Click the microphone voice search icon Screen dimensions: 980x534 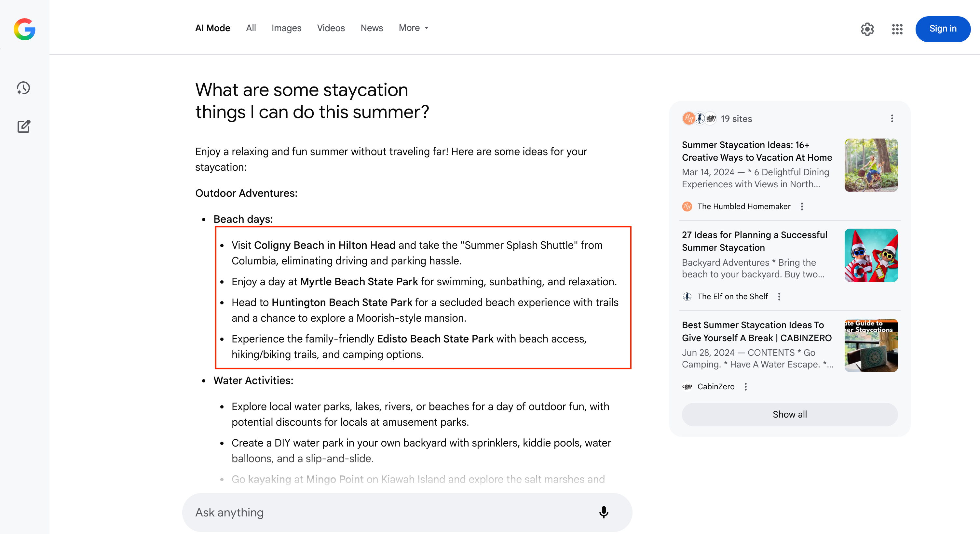603,512
